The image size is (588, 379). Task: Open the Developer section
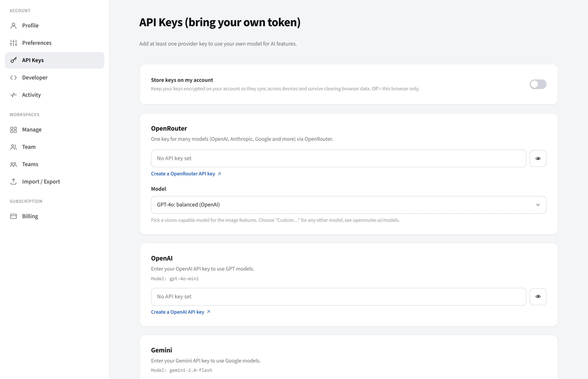pyautogui.click(x=55, y=78)
